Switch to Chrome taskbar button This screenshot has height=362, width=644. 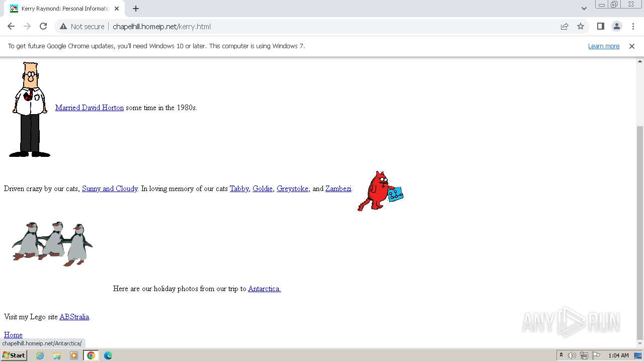point(91,355)
